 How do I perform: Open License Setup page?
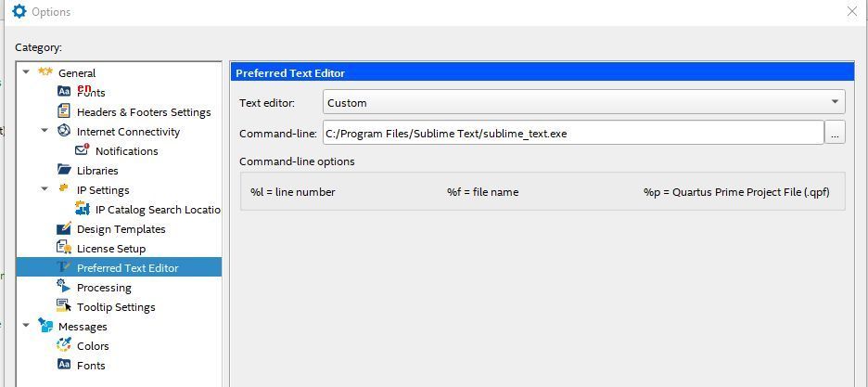pos(111,249)
